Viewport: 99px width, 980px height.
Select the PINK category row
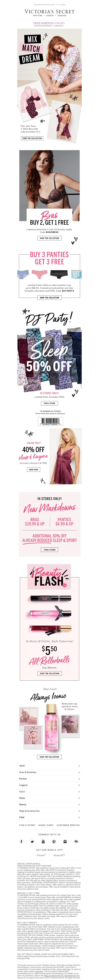point(49,817)
